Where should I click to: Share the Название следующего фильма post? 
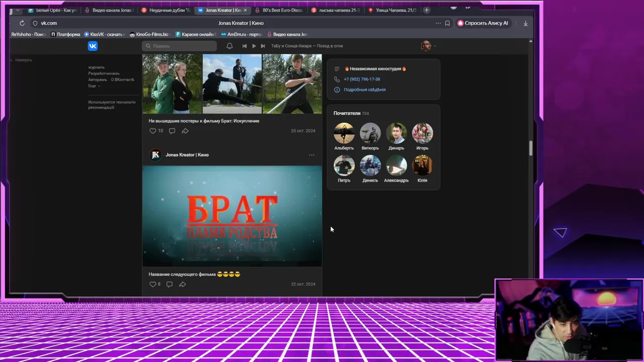(x=183, y=284)
